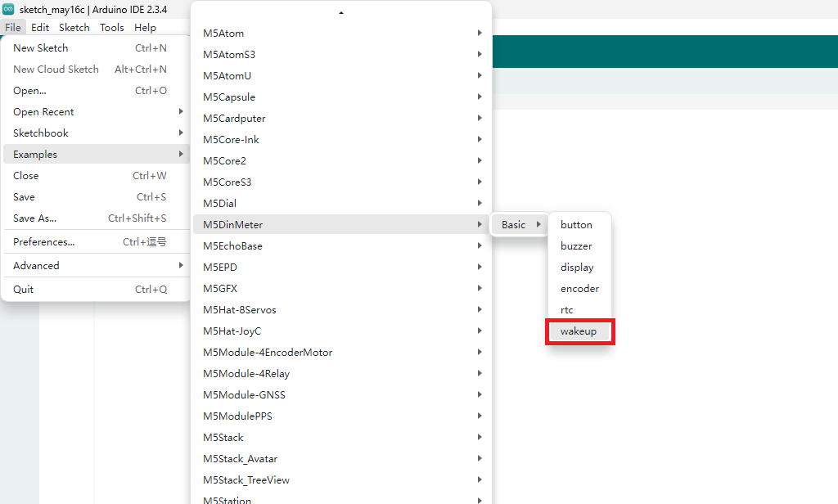The image size is (838, 504).
Task: Expand M5ModulePPS examples
Action: coord(341,416)
